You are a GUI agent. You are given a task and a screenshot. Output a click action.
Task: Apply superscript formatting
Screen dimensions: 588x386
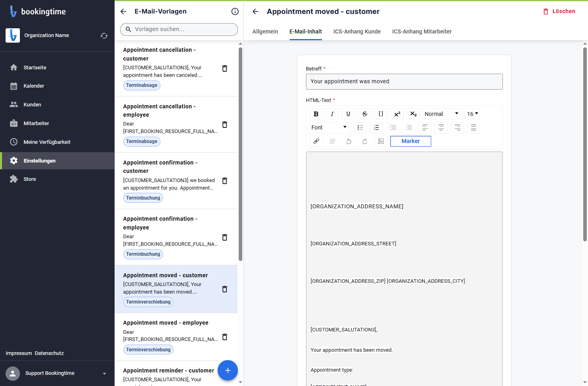[x=397, y=114]
